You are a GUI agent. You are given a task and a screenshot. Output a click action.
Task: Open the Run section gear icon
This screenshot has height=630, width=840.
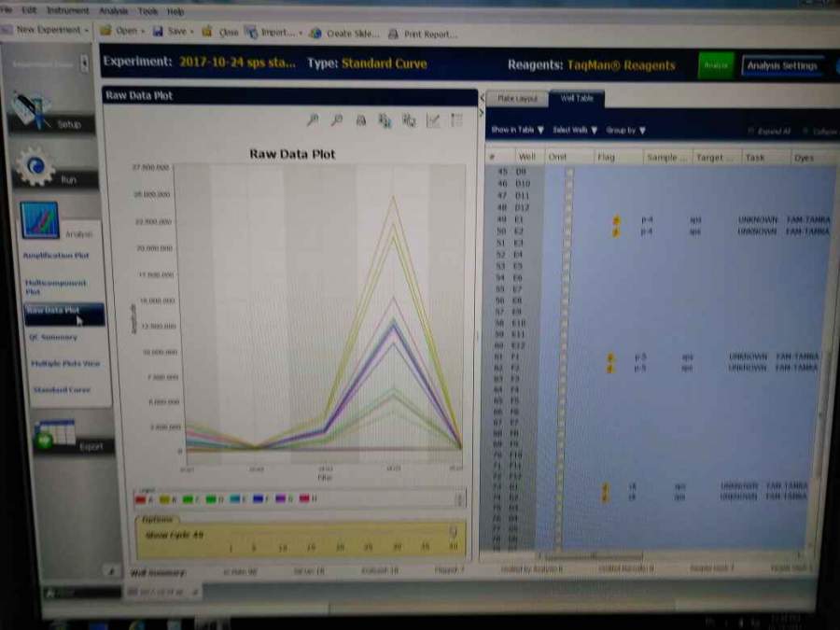35,167
